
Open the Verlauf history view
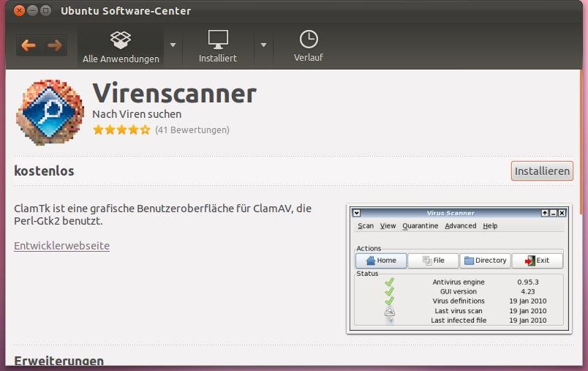(x=309, y=47)
